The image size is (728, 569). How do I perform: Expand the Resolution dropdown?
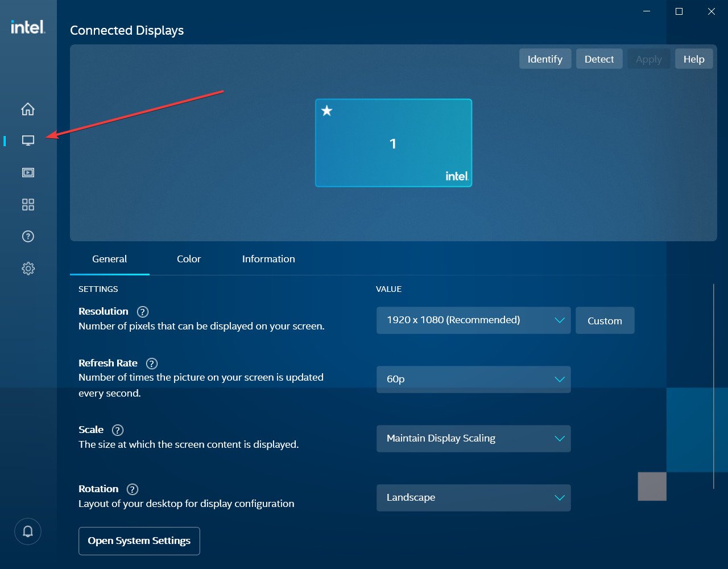click(473, 320)
